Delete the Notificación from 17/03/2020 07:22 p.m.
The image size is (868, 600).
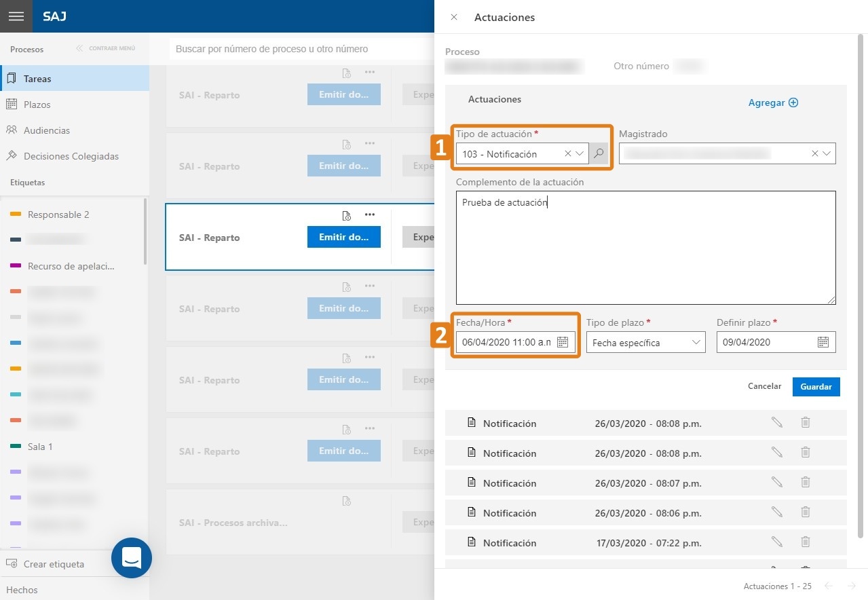point(806,542)
